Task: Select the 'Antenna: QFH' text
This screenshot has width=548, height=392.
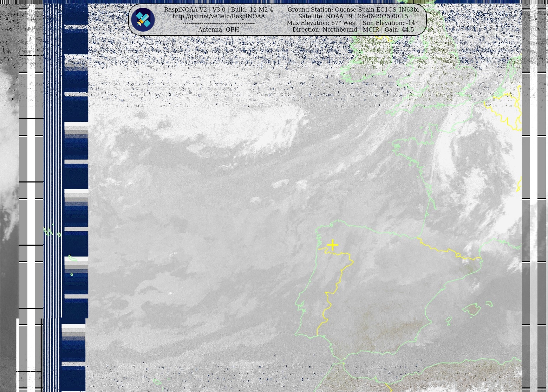Action: point(218,30)
